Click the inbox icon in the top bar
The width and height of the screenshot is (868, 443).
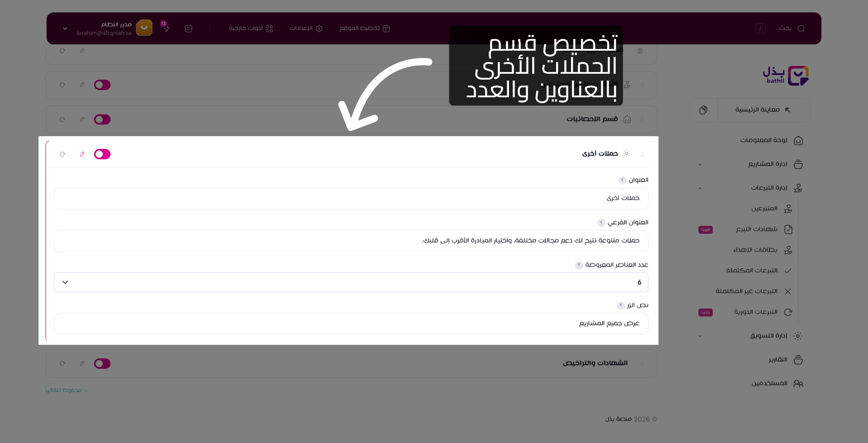189,29
